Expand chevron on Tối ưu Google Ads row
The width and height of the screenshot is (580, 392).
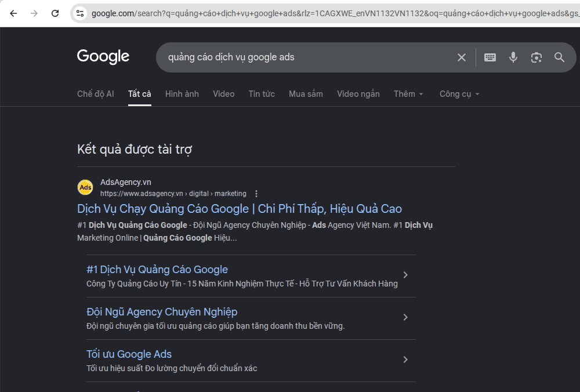[405, 360]
